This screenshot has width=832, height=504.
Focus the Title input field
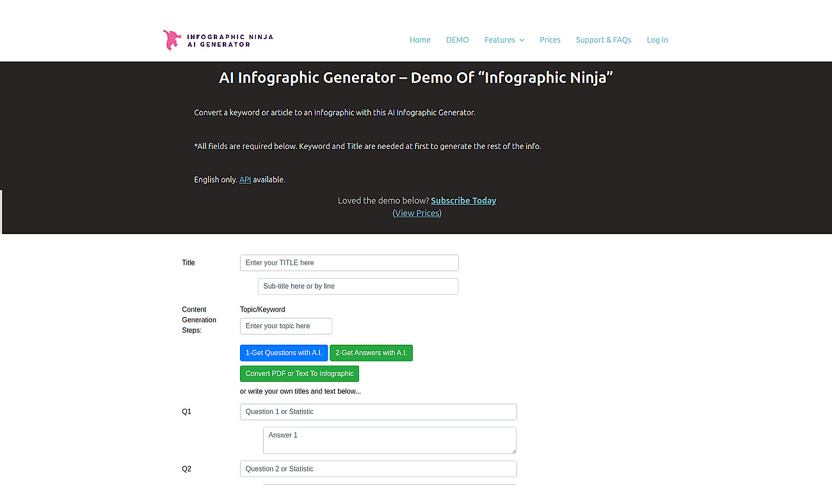349,263
